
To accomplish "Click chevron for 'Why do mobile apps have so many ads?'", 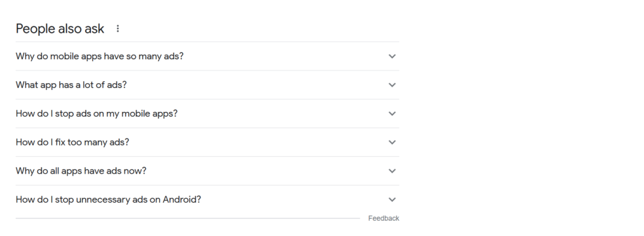I will click(392, 57).
